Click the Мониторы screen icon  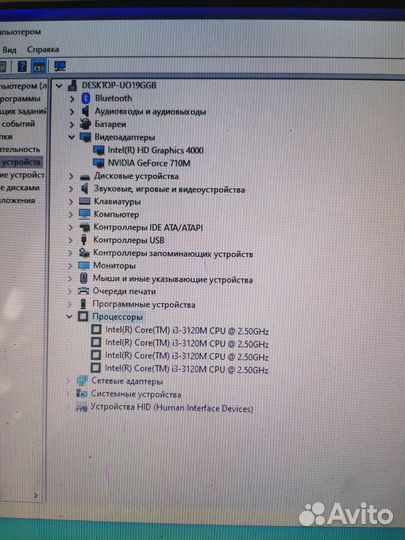coord(84,266)
